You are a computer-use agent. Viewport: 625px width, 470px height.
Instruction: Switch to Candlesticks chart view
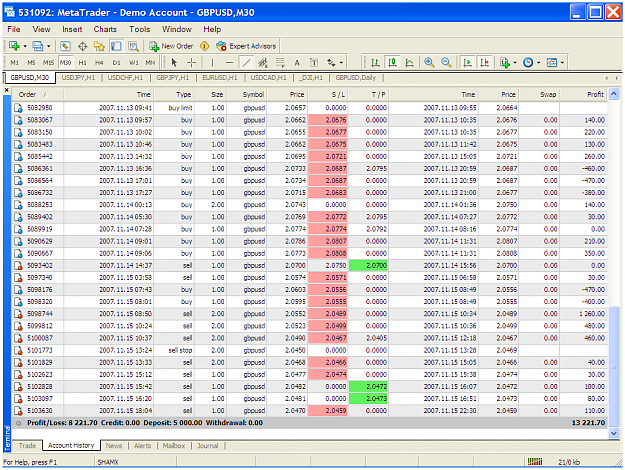tap(393, 63)
